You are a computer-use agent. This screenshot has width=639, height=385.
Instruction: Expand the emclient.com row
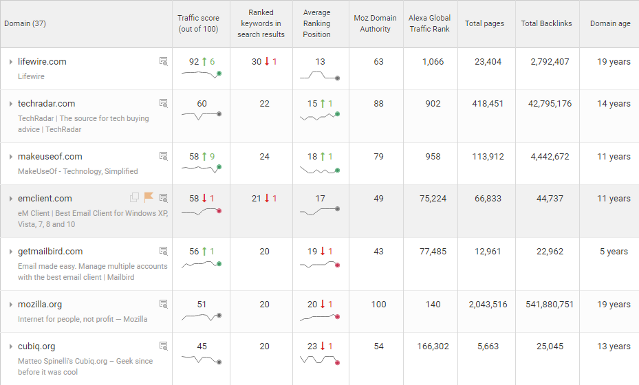click(11, 199)
